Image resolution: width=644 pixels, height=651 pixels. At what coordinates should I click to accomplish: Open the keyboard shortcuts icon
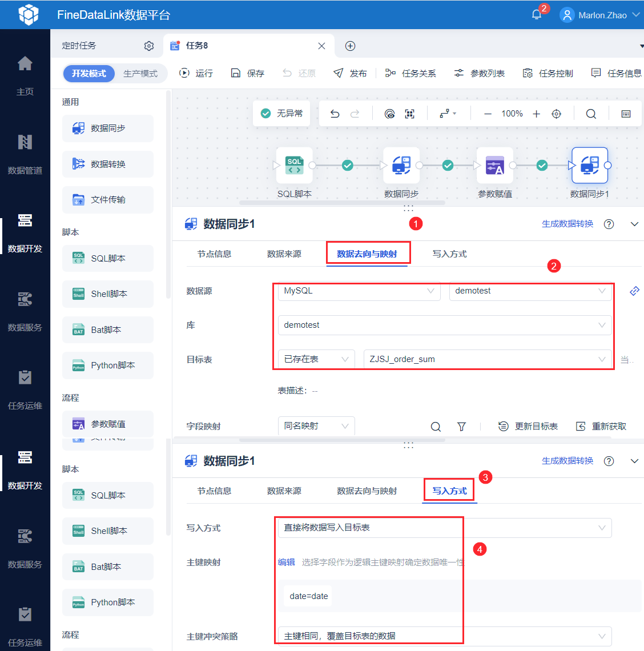(626, 114)
